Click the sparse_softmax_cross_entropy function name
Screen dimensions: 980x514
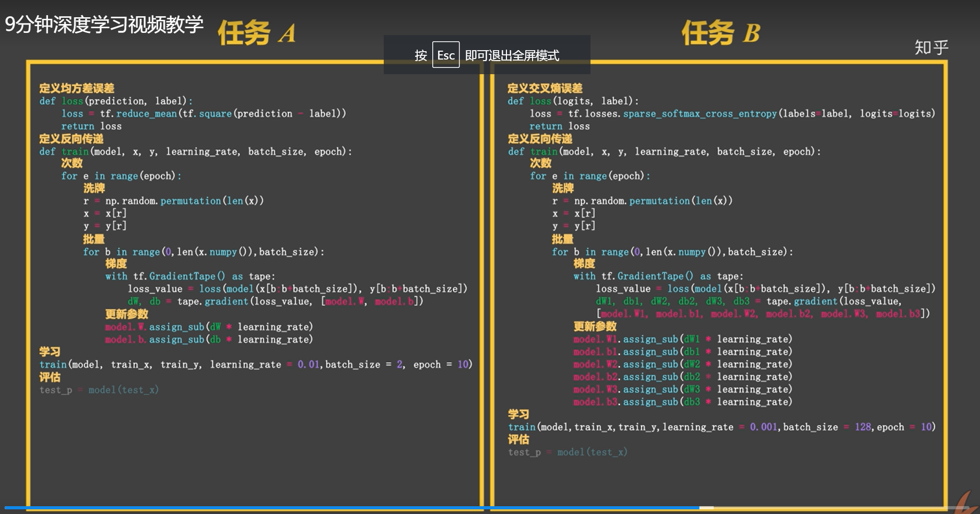click(700, 114)
